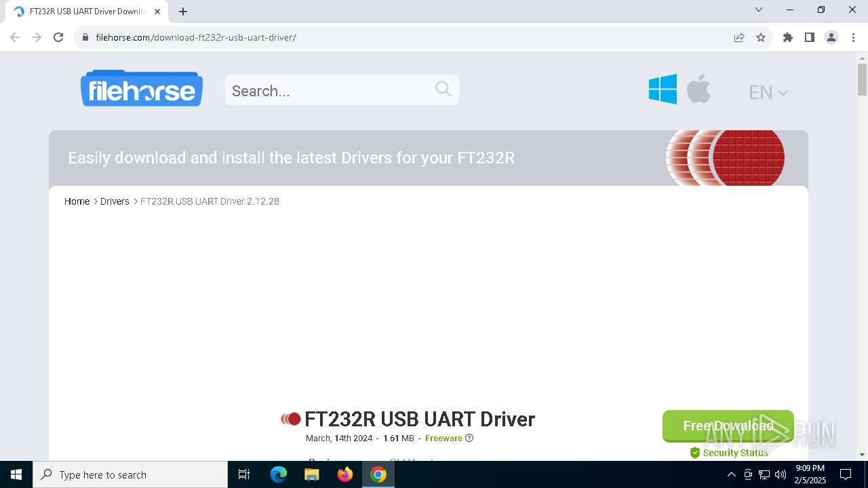Screen dimensions: 868x488
Task: Reload the page
Action: [58, 37]
